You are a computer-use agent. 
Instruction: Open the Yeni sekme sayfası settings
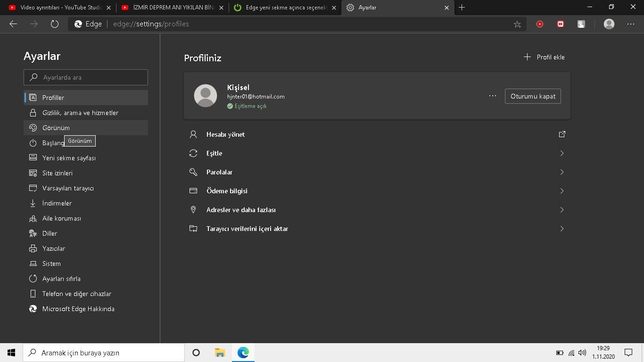pos(86,158)
